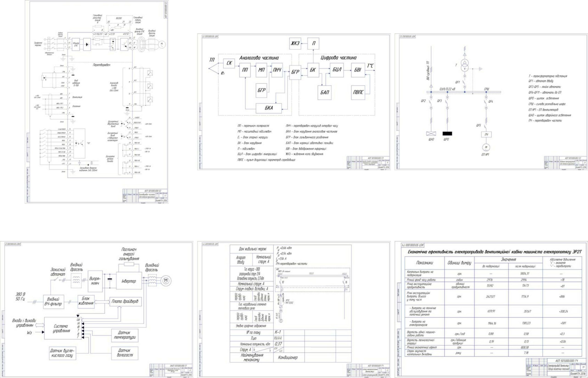The height and width of the screenshot is (378, 588).
Task: Click the 'Цифрова частина' heading
Action: [339, 58]
